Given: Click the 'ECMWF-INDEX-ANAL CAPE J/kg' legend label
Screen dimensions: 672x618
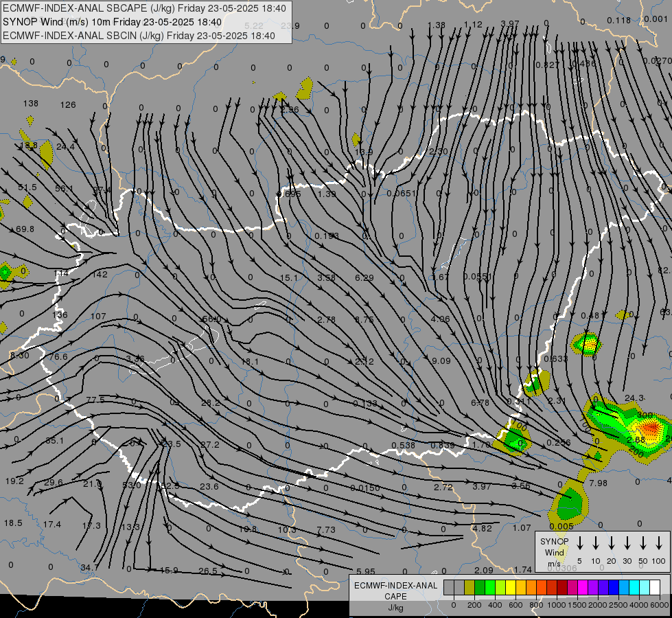Looking at the screenshot, I should point(395,596).
